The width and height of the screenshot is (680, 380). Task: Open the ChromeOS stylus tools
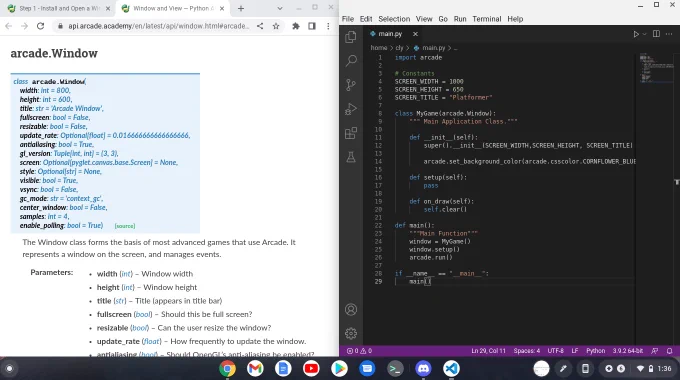click(x=563, y=369)
